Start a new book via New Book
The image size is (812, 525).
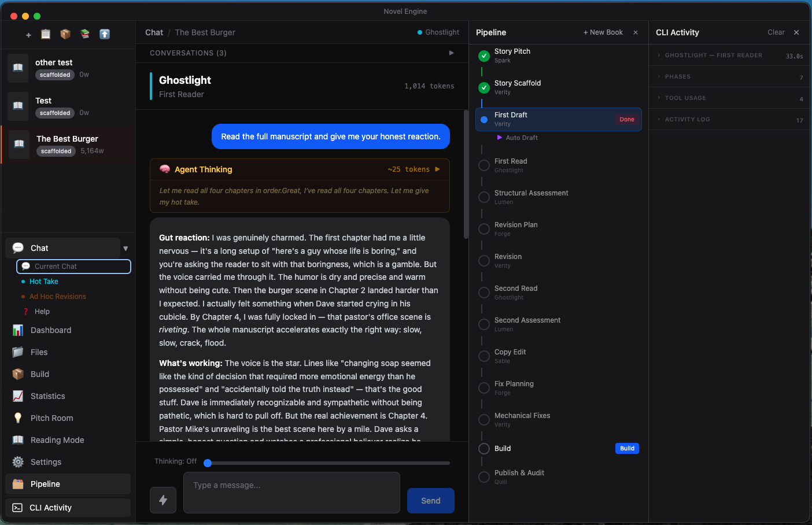click(x=603, y=32)
